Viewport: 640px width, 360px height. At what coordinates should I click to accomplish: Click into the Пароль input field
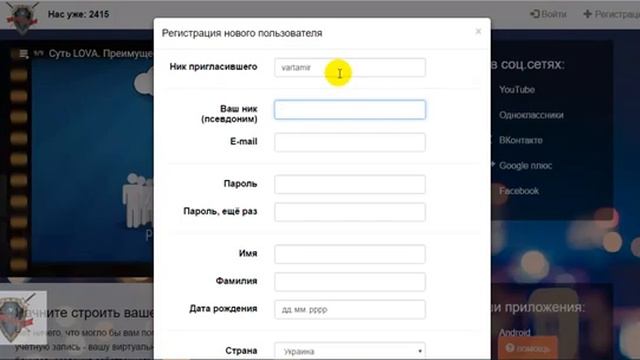tap(350, 184)
